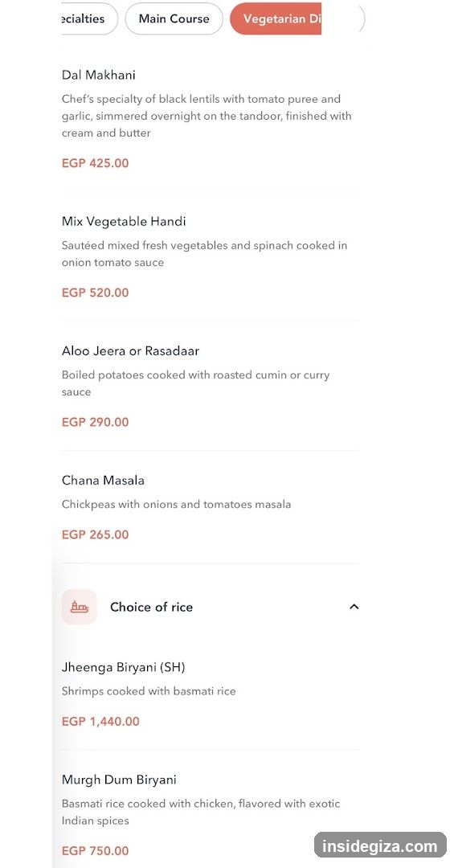This screenshot has width=454, height=868.
Task: Switch to the Main Course tab
Action: (x=174, y=18)
